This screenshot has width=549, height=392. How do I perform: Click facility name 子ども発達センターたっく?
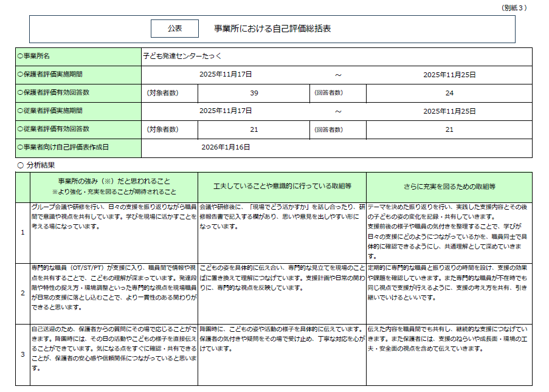coord(182,56)
